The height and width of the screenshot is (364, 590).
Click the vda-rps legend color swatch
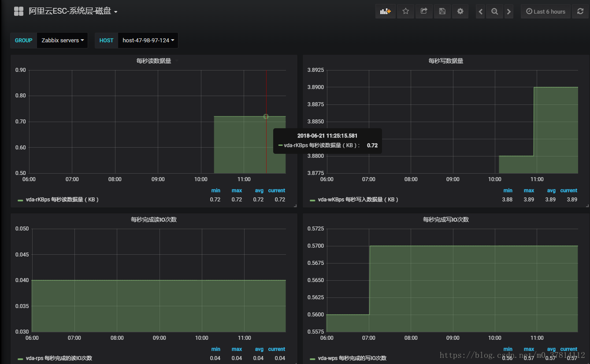point(20,359)
